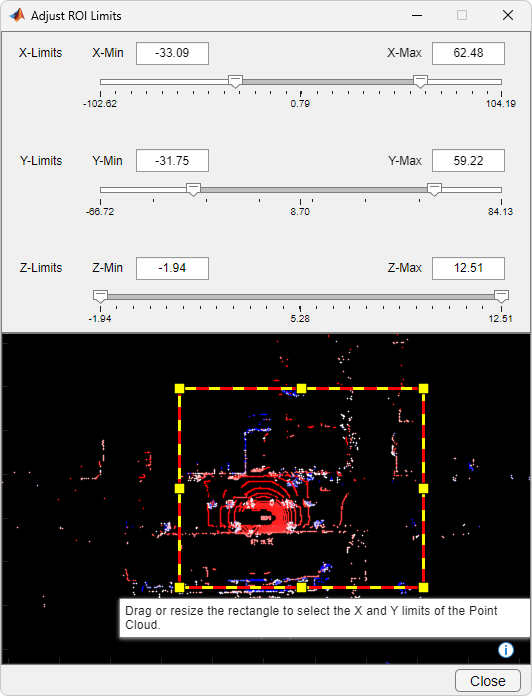Click the ROI left-middle edge handle
This screenshot has height=696, width=532.
click(x=179, y=489)
